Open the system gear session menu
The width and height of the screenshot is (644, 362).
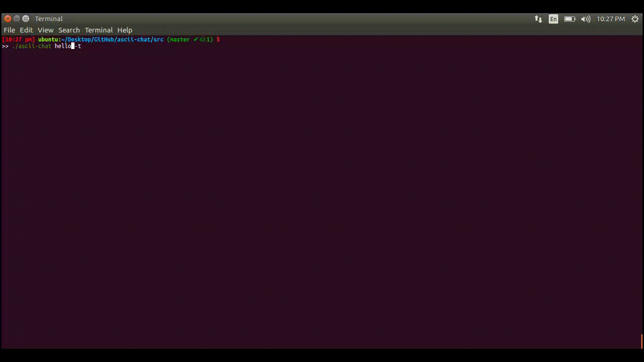coord(635,19)
